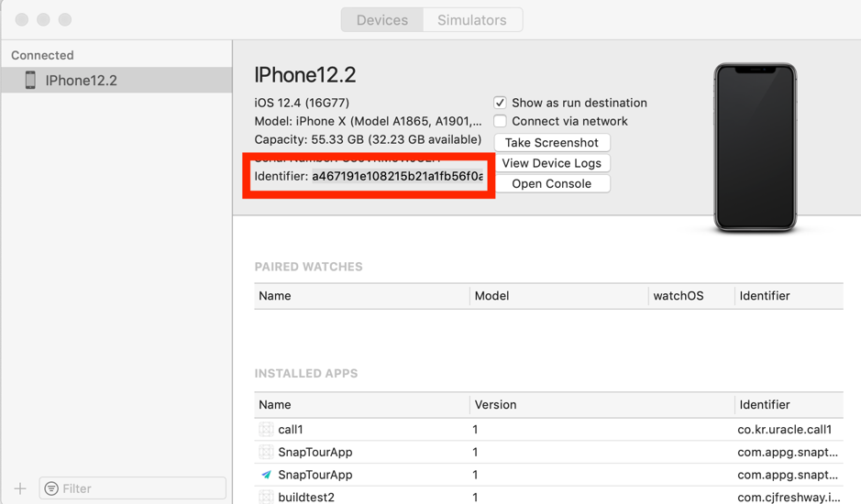Click paired watches Identifier column header
The width and height of the screenshot is (861, 504).
pyautogui.click(x=789, y=296)
